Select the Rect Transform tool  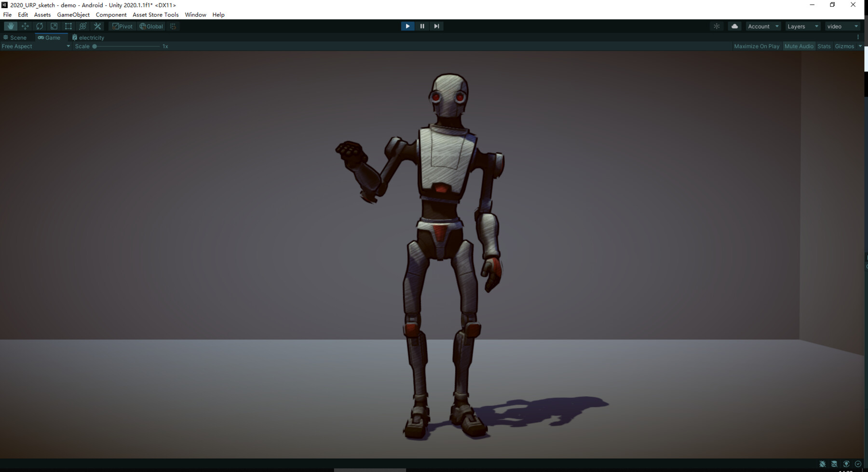pyautogui.click(x=68, y=26)
